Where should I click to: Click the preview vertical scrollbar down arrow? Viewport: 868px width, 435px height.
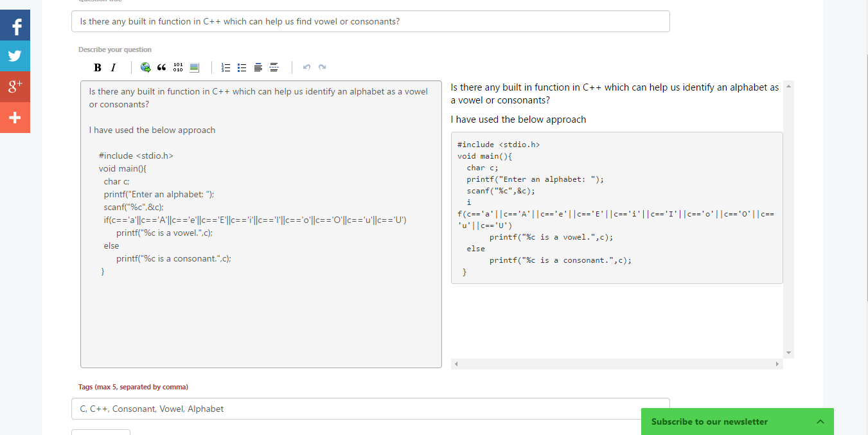(789, 353)
